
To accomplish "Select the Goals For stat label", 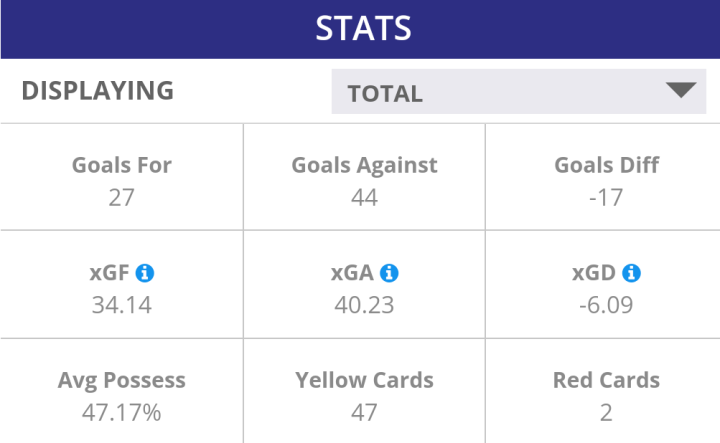I will tap(121, 165).
